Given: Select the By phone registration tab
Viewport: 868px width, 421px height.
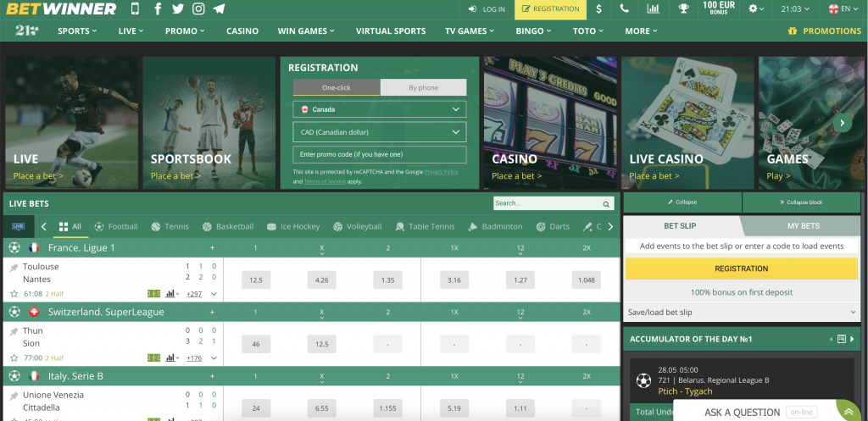Looking at the screenshot, I should point(424,87).
